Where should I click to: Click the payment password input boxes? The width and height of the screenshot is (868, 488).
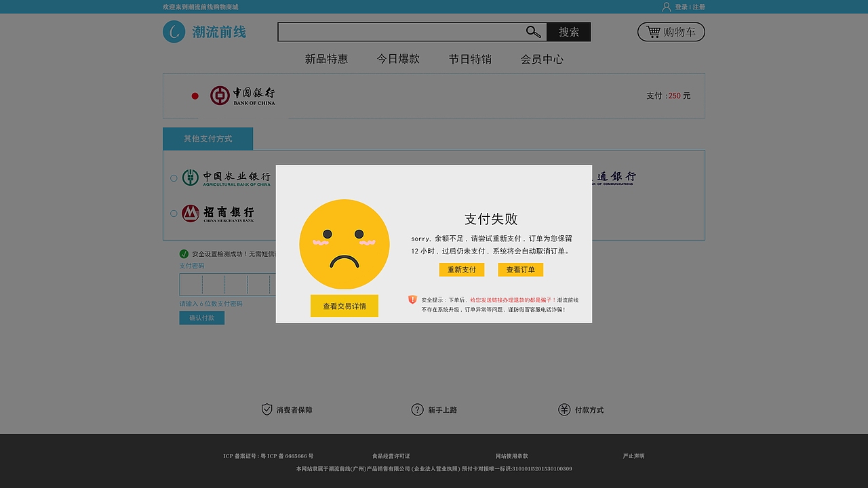click(x=224, y=285)
